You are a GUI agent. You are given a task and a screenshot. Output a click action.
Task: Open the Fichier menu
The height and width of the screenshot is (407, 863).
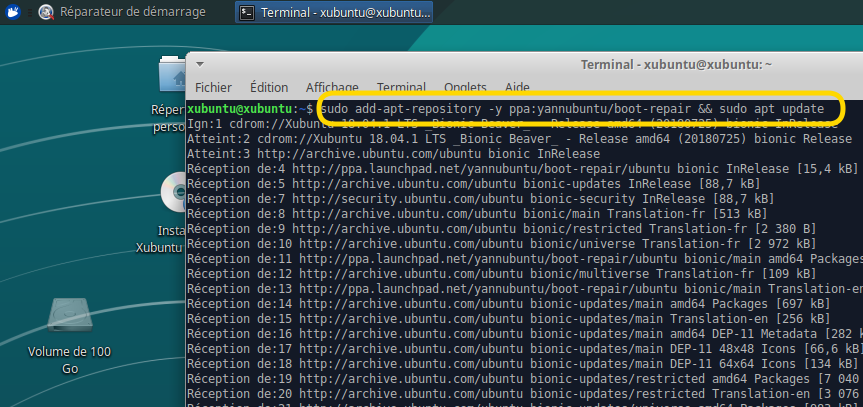[x=213, y=88]
